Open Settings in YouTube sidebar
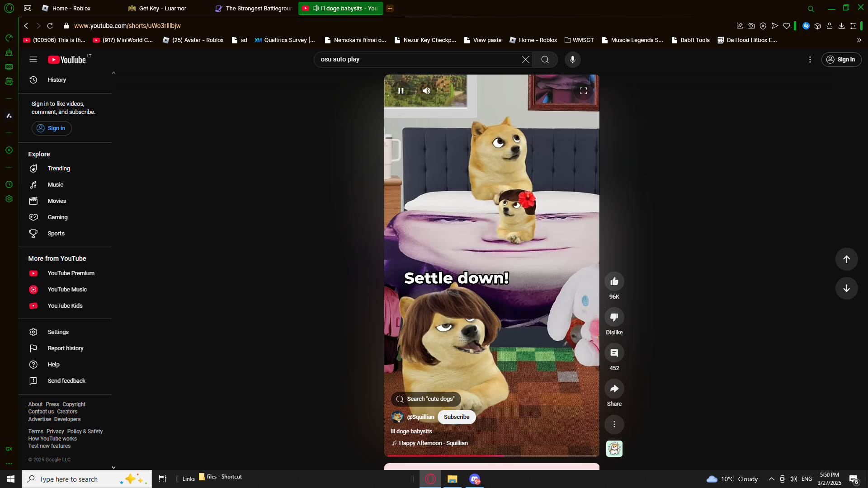Screen dimensions: 868x488 65,332
